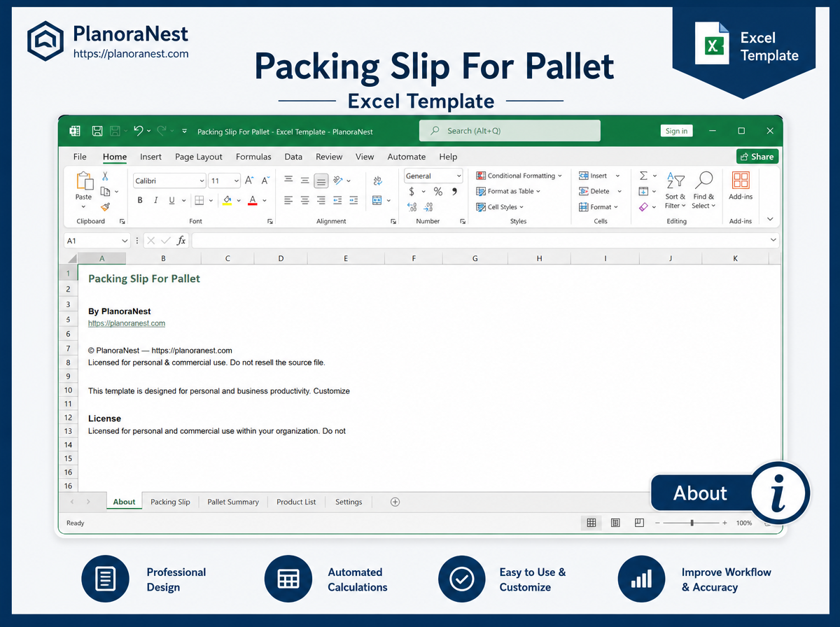Apply the Percent Style format
Viewport: 840px width, 627px height.
[437, 192]
